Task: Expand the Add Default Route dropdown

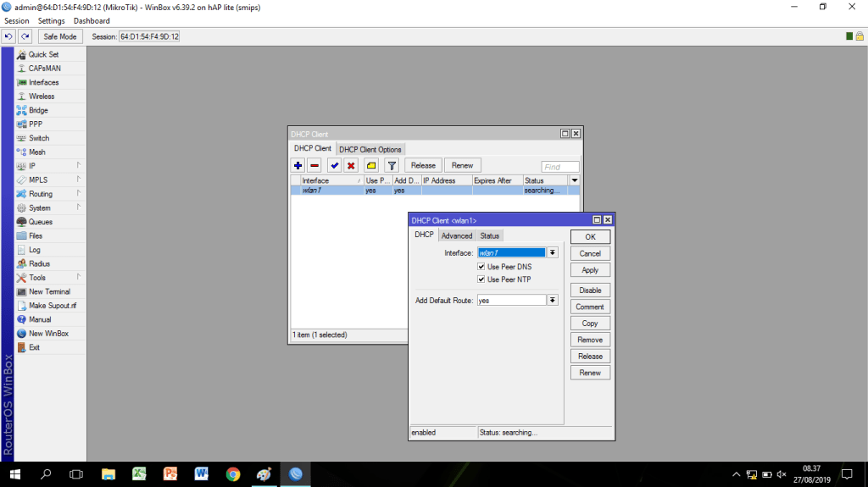Action: pos(553,301)
